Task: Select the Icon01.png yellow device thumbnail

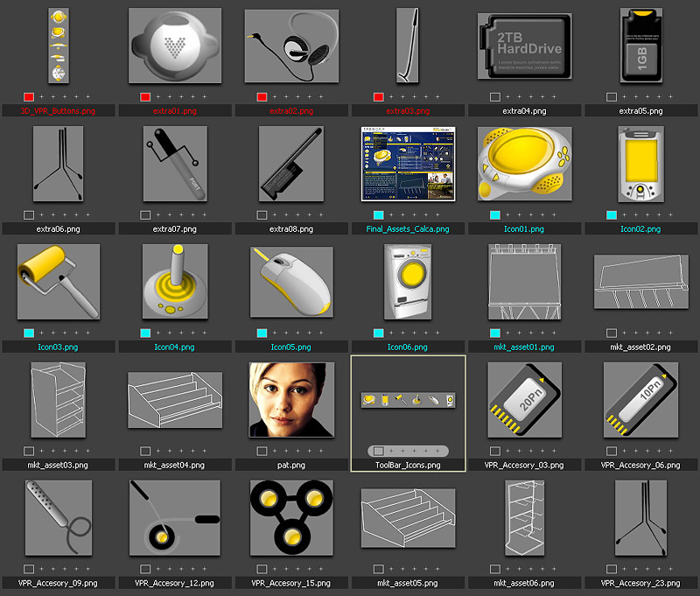Action: (x=523, y=166)
